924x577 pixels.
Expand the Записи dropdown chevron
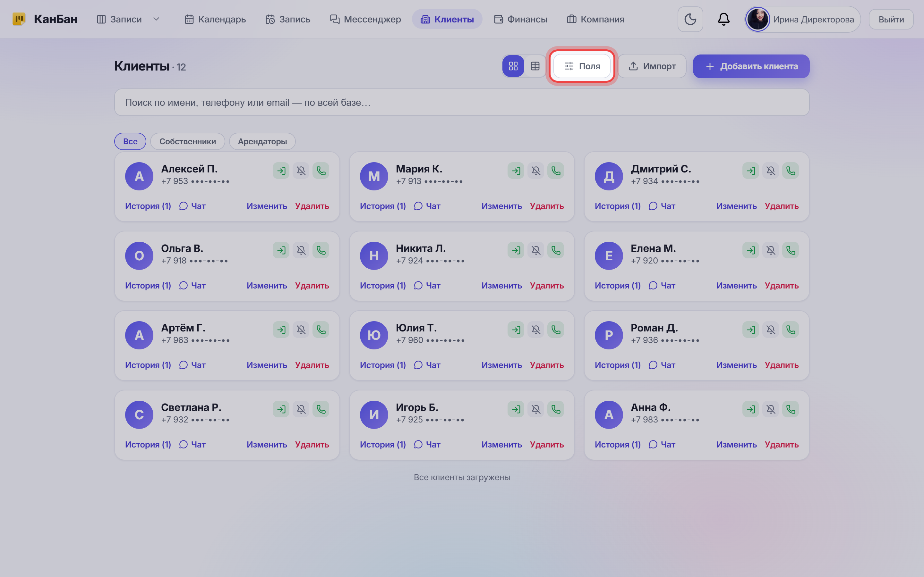click(x=156, y=19)
